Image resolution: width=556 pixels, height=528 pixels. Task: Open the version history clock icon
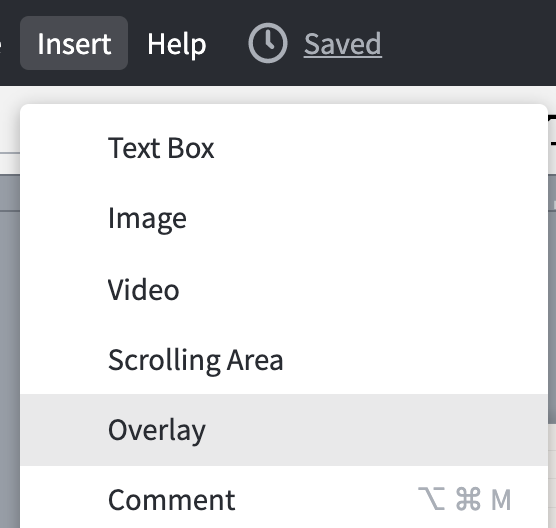(268, 43)
